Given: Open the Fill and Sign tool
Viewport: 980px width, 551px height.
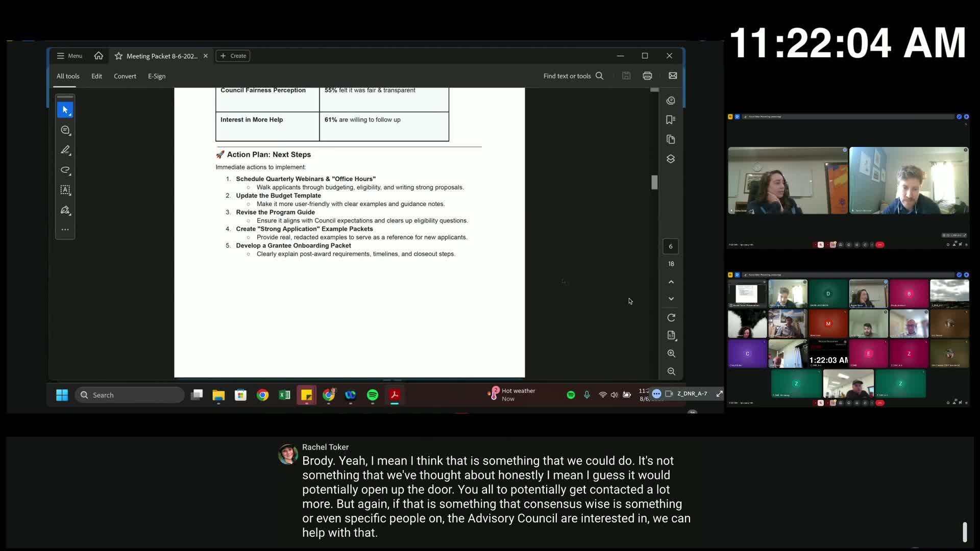Looking at the screenshot, I should 65,210.
